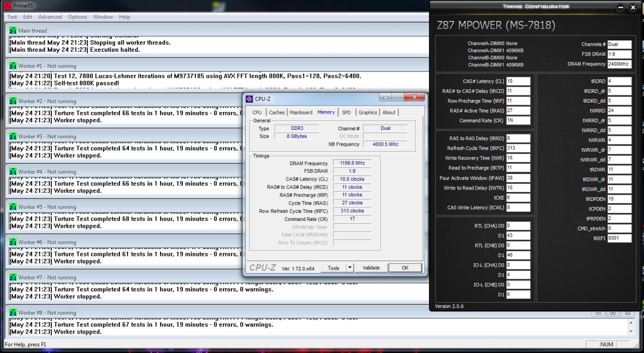The height and width of the screenshot is (353, 644).
Task: Click the NB Frequency value 4000.5 MHz
Action: click(385, 144)
